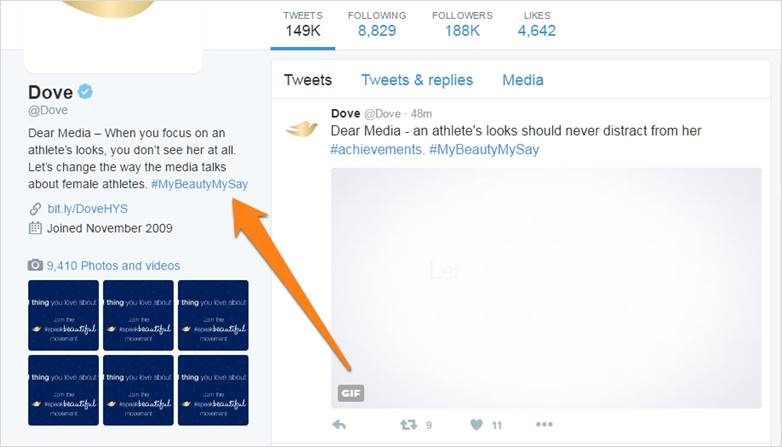Select the Tweets tab
782x447 pixels.
[308, 80]
